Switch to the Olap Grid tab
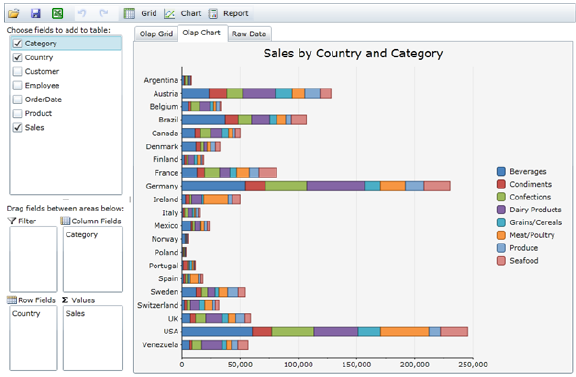 (156, 34)
